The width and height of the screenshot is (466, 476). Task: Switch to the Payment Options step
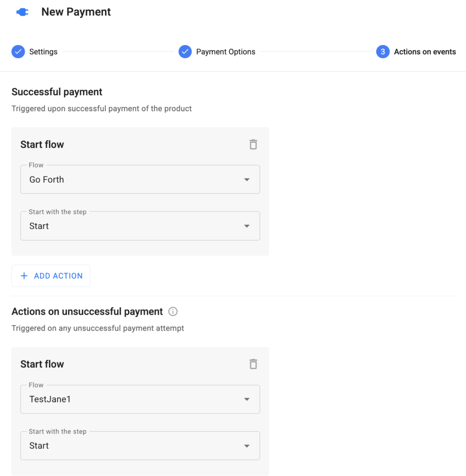pyautogui.click(x=226, y=52)
